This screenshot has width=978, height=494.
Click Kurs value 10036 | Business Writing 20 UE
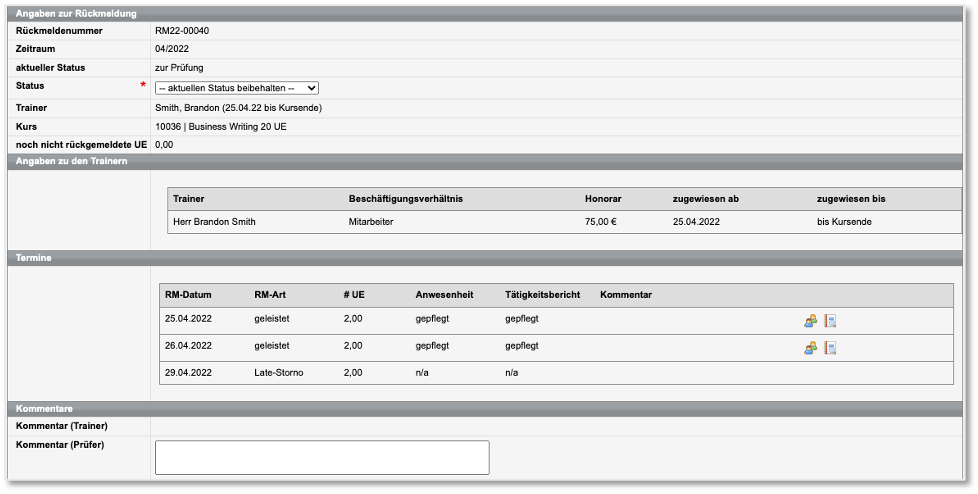pyautogui.click(x=221, y=127)
